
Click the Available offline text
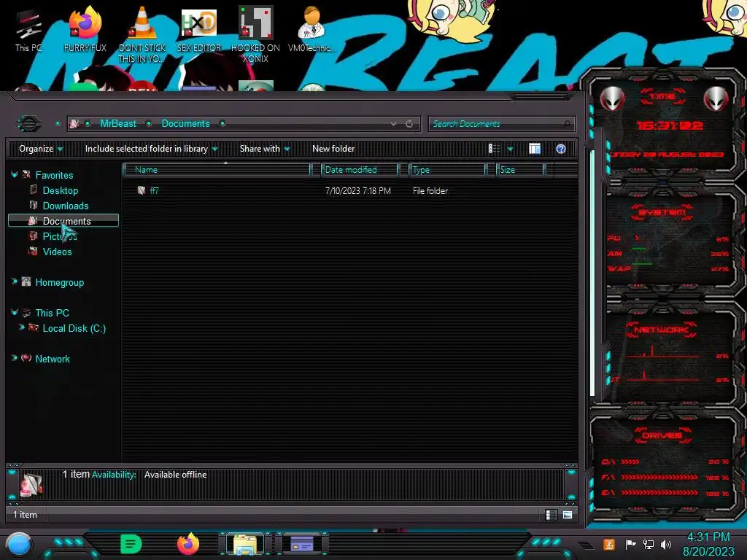tap(175, 475)
